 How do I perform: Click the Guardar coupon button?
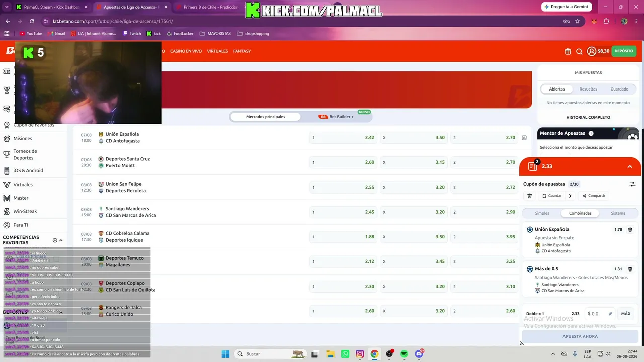click(552, 196)
